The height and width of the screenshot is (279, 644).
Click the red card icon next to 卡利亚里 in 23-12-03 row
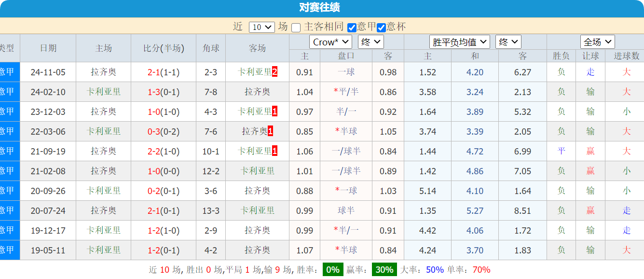tap(274, 112)
